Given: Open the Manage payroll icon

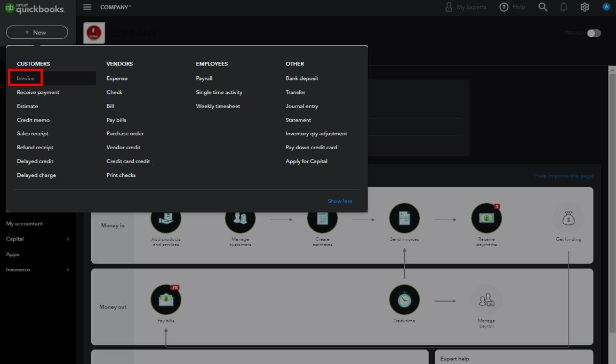Looking at the screenshot, I should pos(486,300).
